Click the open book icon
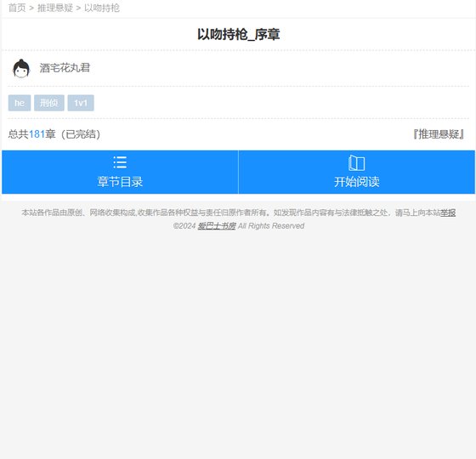476x459 pixels. (x=356, y=163)
